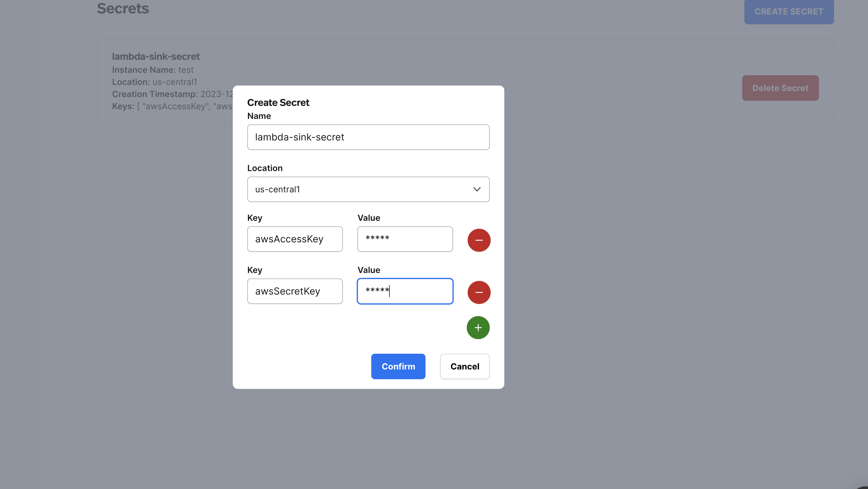Screen dimensions: 868x489
Task: Click the Create Secret dialog heading
Action: pos(278,103)
